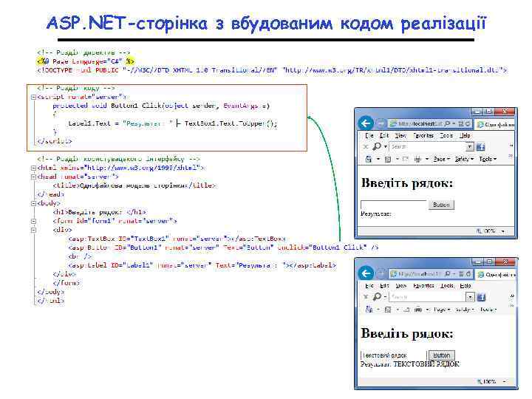The width and height of the screenshot is (532, 399).
Task: Go back in browser showing ТЕКСТОВИЙ РЯДОК result
Action: coord(366,273)
